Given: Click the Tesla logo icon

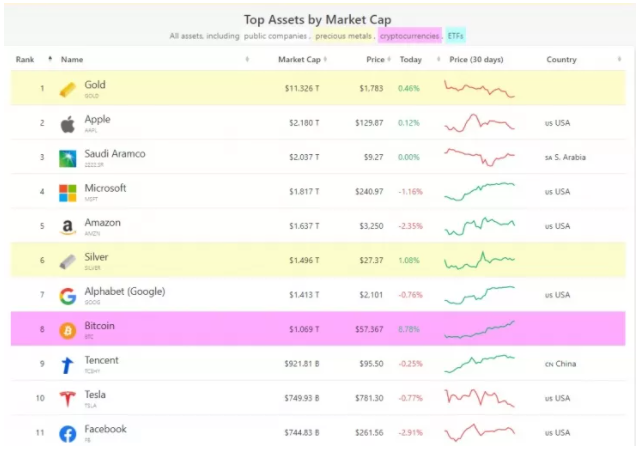Looking at the screenshot, I should pyautogui.click(x=68, y=398).
